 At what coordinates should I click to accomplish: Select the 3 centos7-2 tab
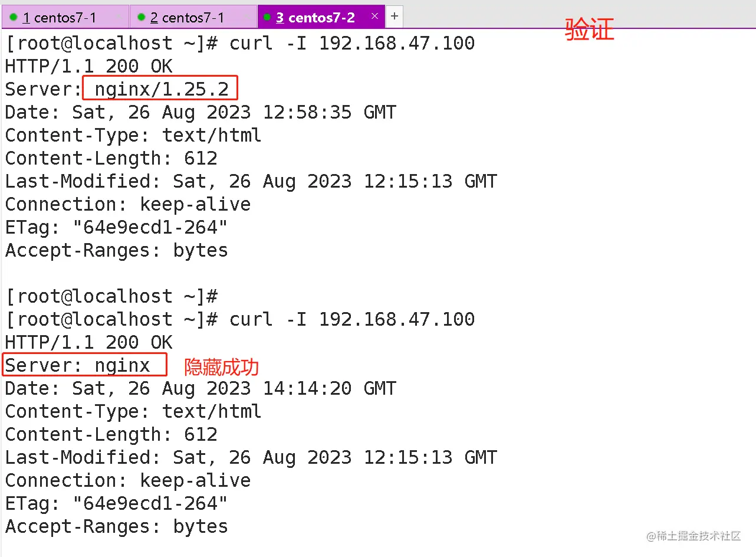pos(315,18)
